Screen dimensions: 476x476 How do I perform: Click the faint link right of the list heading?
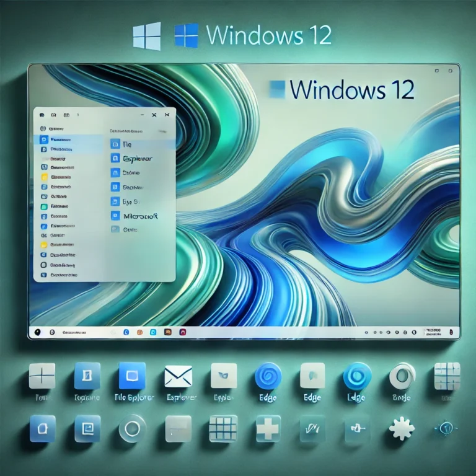[x=162, y=131]
